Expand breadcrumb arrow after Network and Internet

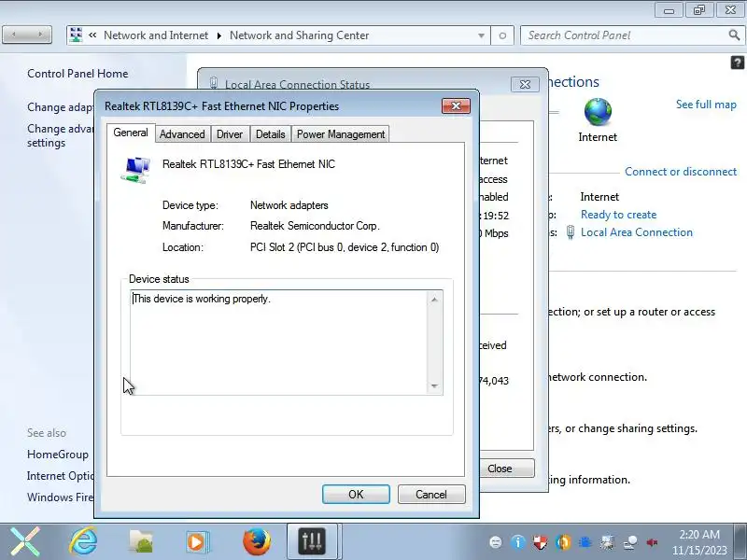click(x=219, y=35)
